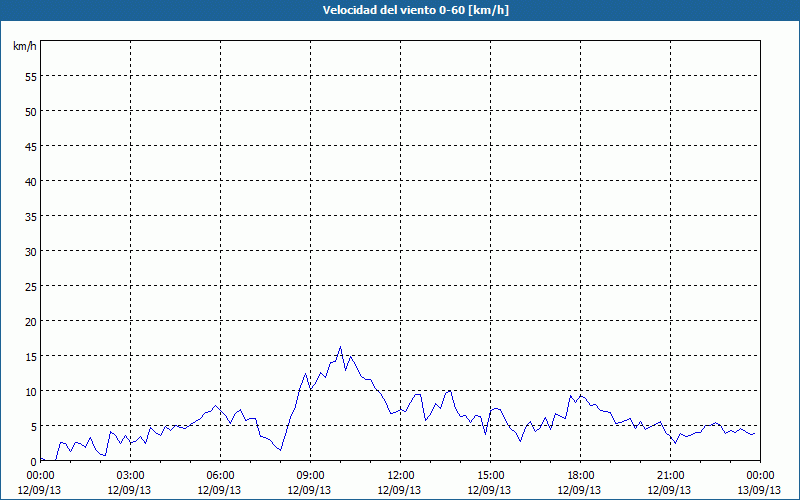Select the 55 tick label on the y-axis
This screenshot has height=500, width=800.
30,76
